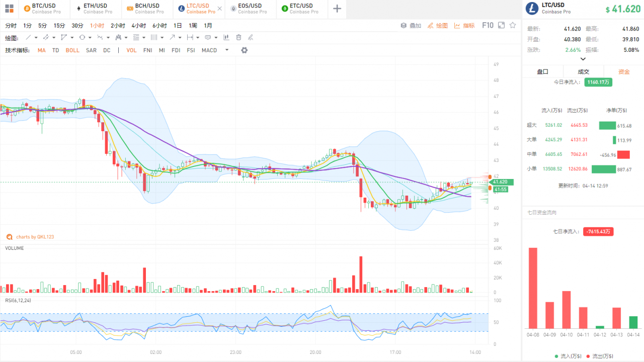Screen dimensions: 644x362
Task: Open the F10 info page
Action: point(488,25)
